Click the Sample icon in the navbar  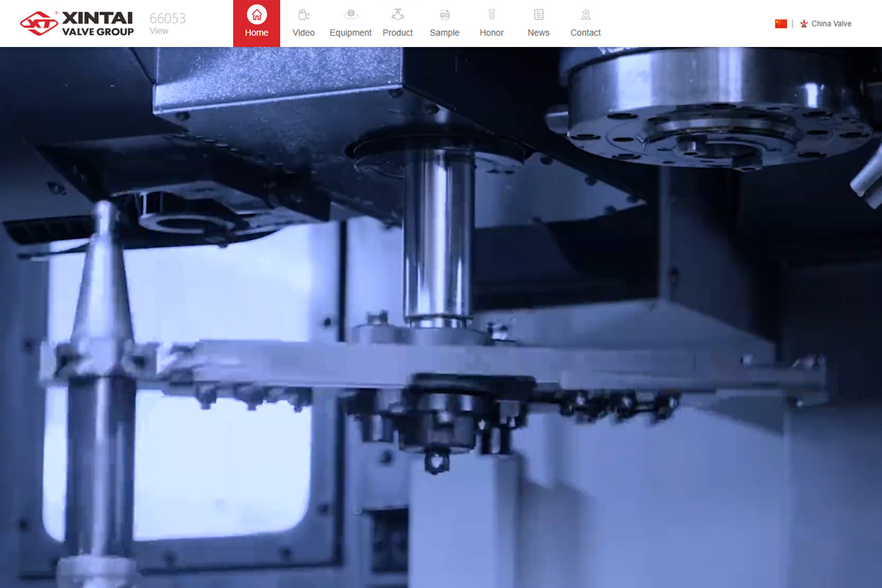click(445, 15)
